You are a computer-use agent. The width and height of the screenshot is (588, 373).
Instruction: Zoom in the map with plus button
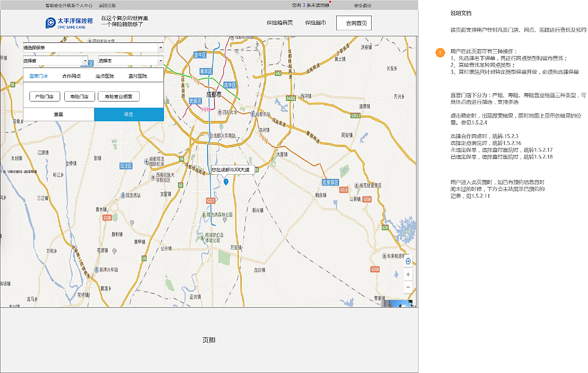click(x=408, y=274)
